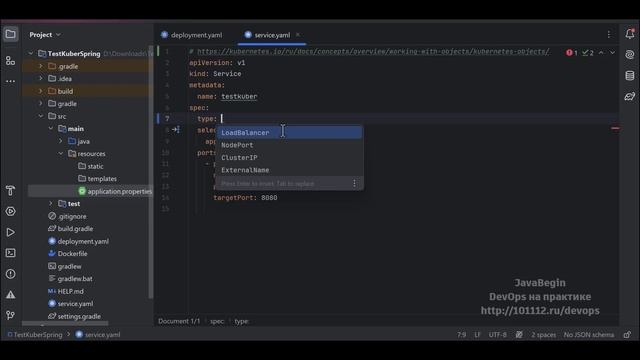Choose LoadBalancer from completion list
The image size is (640, 360).
click(x=289, y=133)
